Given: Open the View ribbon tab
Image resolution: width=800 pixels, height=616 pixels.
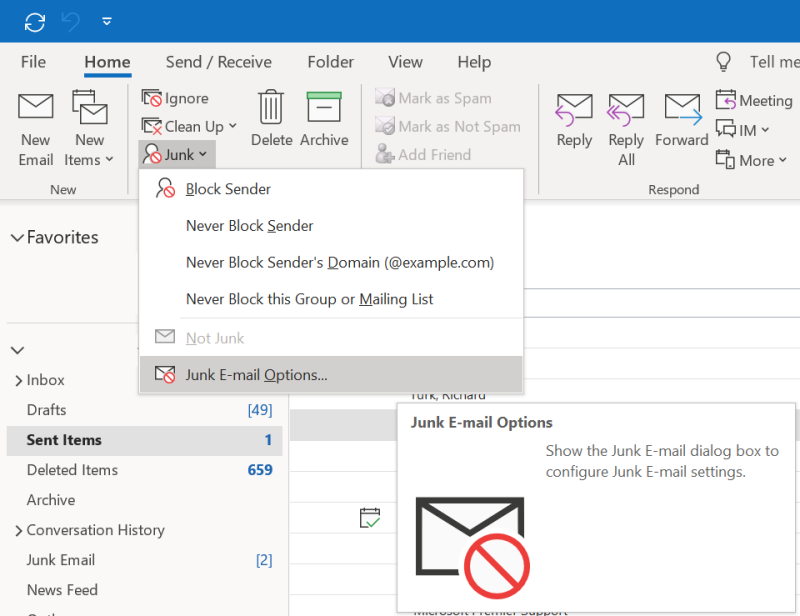Looking at the screenshot, I should click(405, 62).
